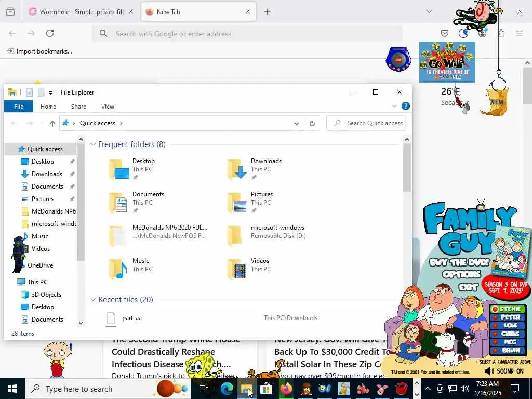This screenshot has width=532, height=399.
Task: Close the Wormhole tab in Firefox
Action: click(131, 12)
